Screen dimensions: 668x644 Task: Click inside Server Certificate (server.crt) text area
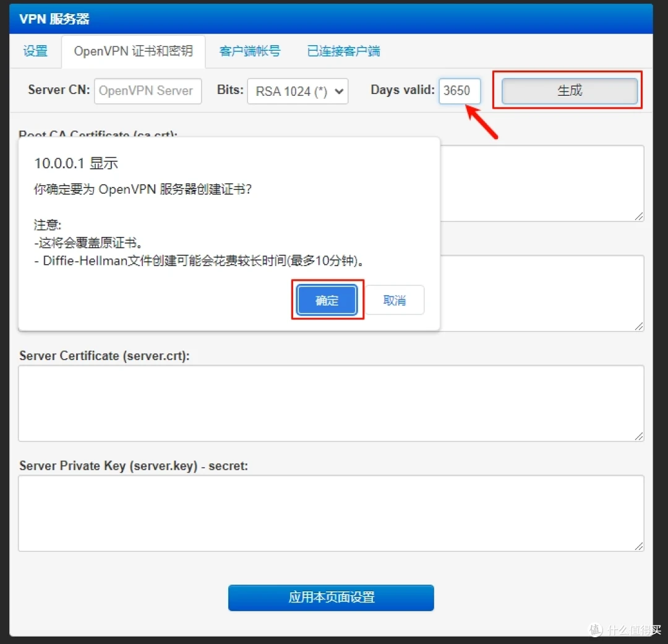tap(331, 403)
